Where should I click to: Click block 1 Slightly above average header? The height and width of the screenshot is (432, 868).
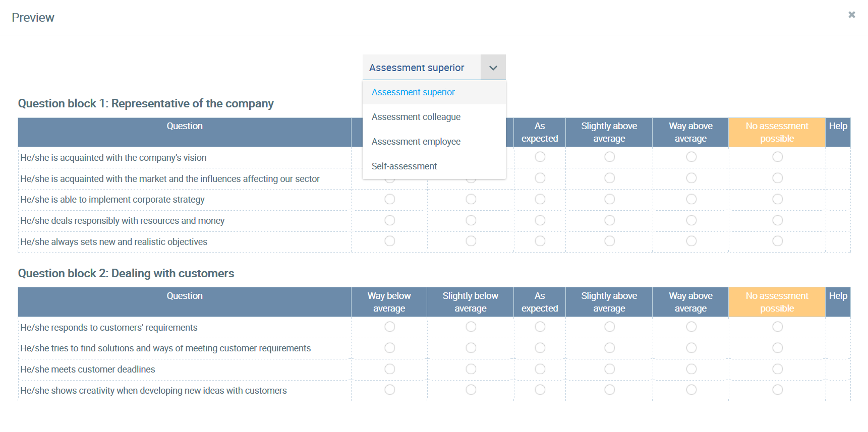pos(609,132)
